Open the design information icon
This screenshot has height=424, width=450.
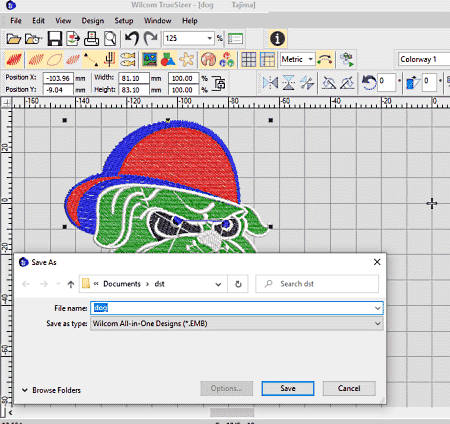[x=277, y=38]
